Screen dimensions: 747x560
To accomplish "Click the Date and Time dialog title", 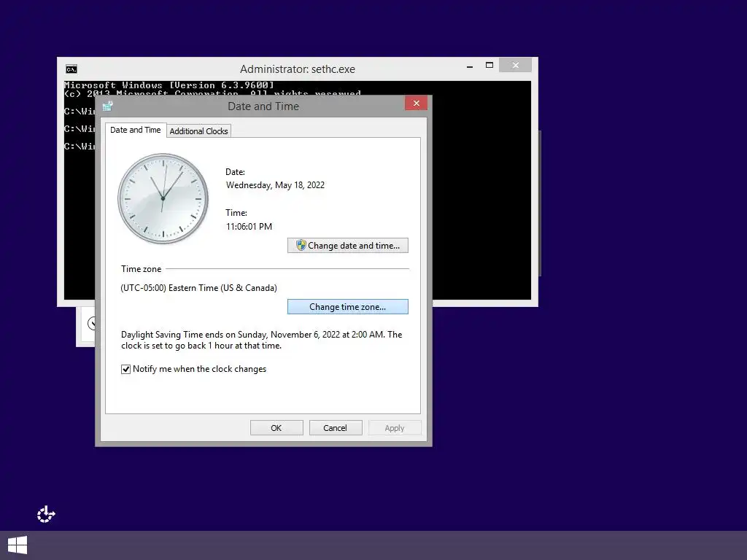I will (x=263, y=106).
